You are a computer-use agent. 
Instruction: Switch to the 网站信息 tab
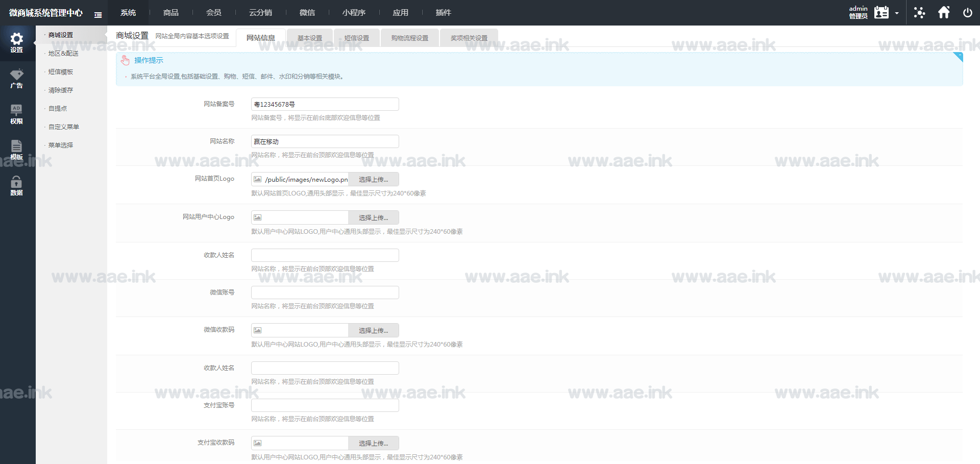(261, 38)
